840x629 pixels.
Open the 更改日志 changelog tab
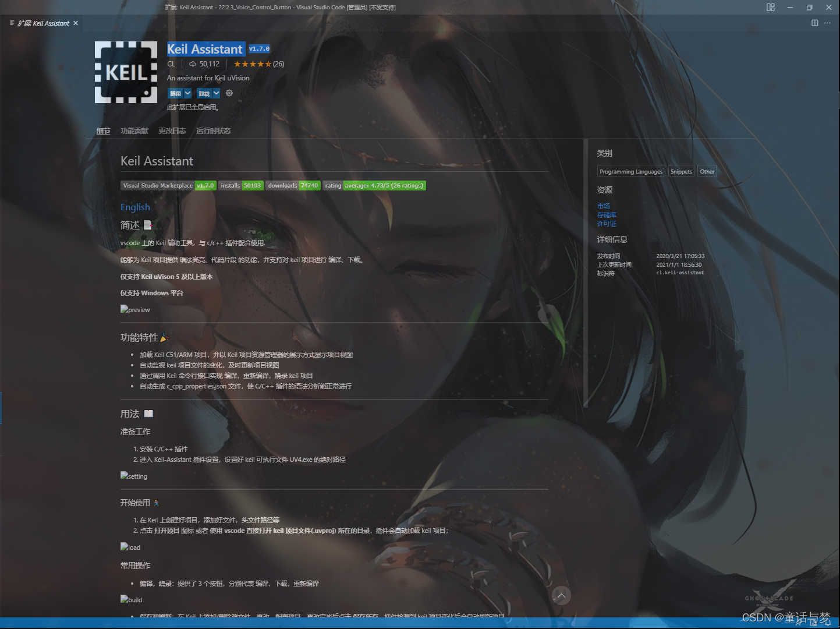(x=172, y=131)
